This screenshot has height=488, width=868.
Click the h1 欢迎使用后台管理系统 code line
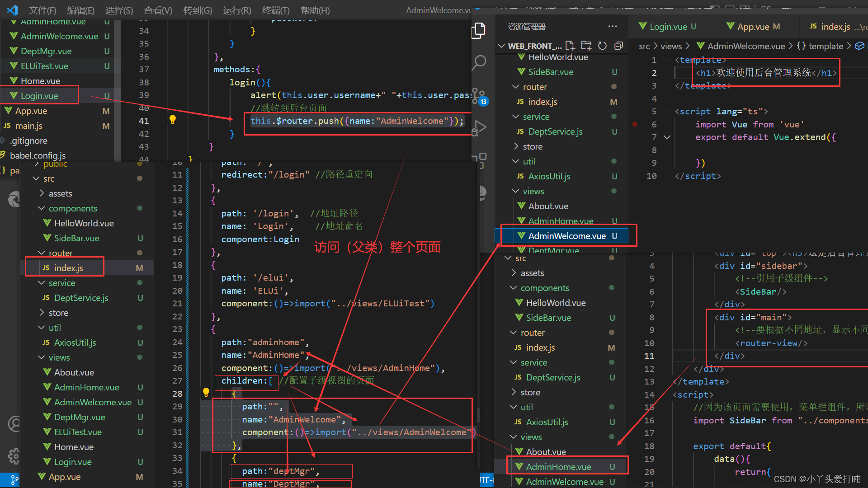(x=766, y=73)
